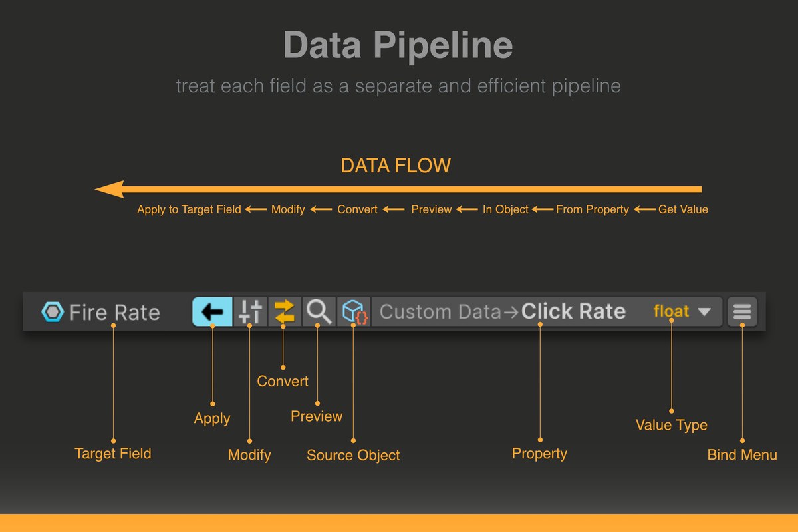Toggle the orange Convert arrows icon
798x532 pixels.
click(285, 311)
